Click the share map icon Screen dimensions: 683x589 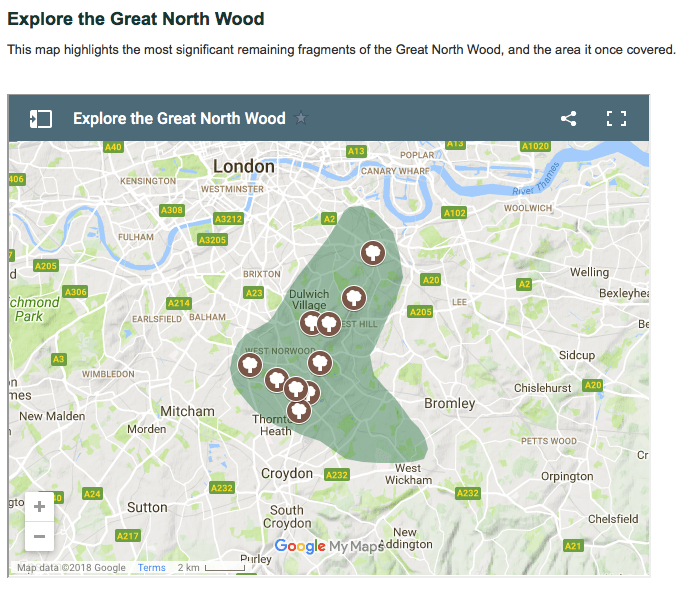tap(568, 119)
